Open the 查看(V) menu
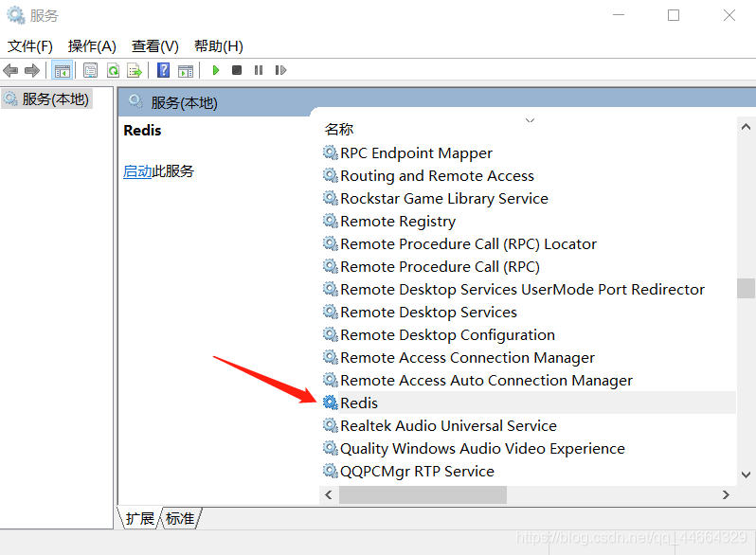 click(x=155, y=45)
